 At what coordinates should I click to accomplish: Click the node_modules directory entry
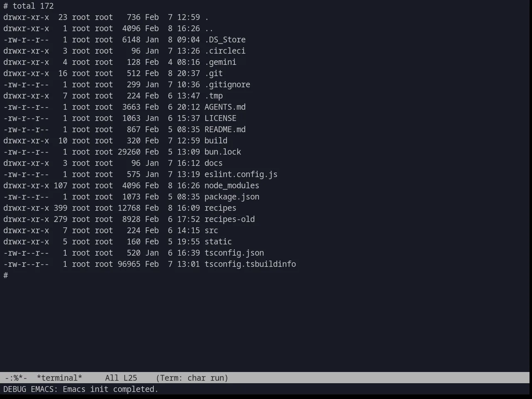tap(232, 185)
